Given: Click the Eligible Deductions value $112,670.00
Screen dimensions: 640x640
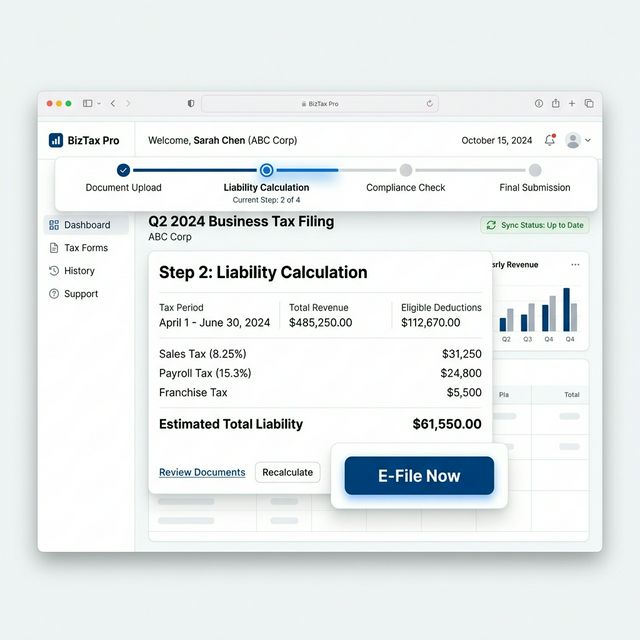Looking at the screenshot, I should [x=431, y=322].
